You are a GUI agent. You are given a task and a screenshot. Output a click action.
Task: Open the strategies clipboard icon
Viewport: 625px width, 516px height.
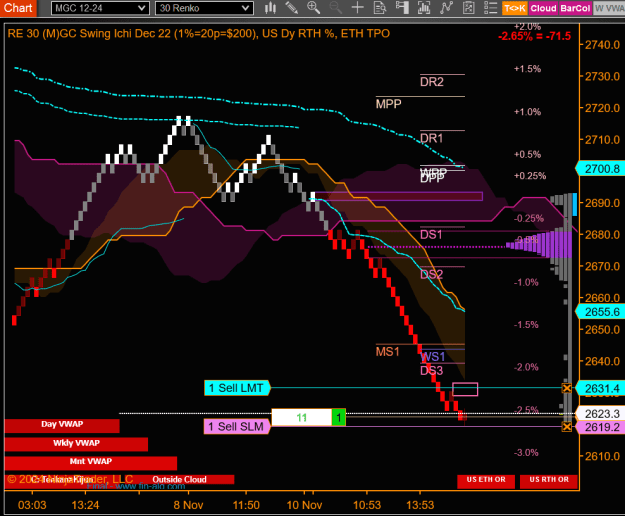click(468, 8)
